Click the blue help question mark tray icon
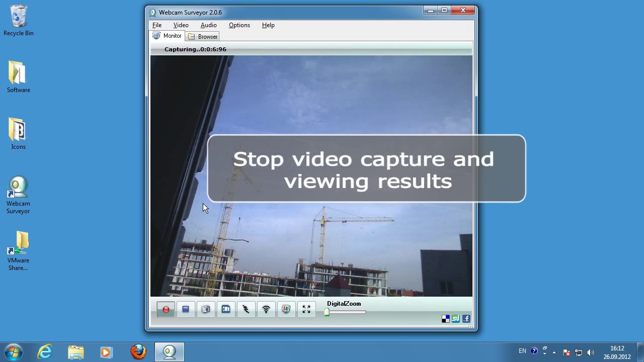 pyautogui.click(x=534, y=351)
